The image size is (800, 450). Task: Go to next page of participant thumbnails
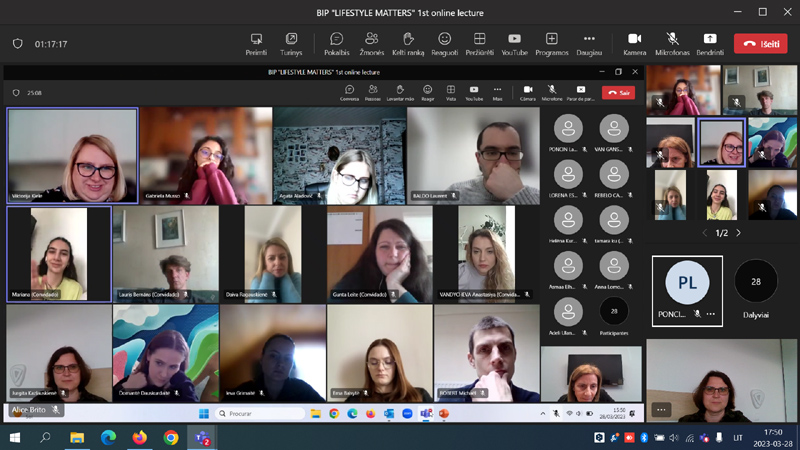[x=738, y=233]
